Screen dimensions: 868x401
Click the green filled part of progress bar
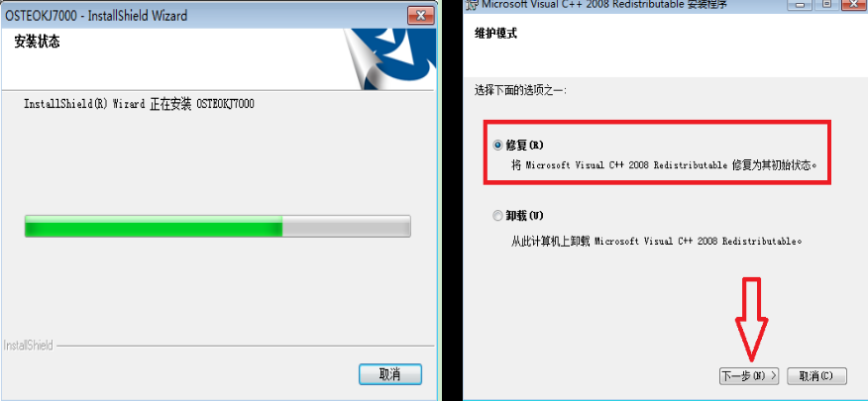pos(154,226)
